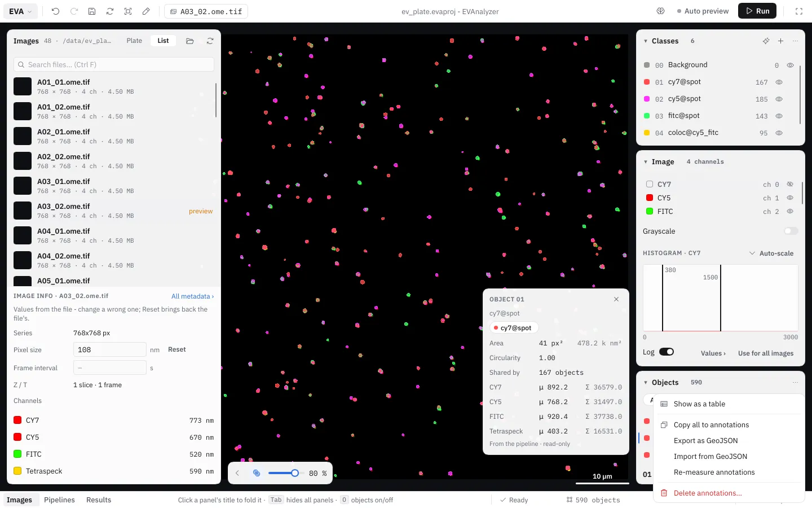The image size is (812, 508).
Task: Refresh the Images file list
Action: coord(210,41)
